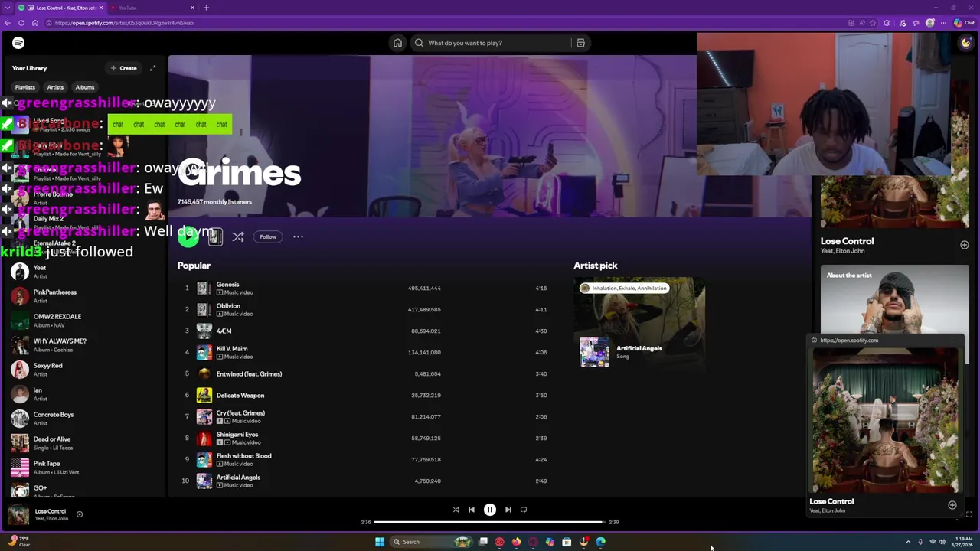Open the About the artist card
Screen dimensions: 980x551
point(894,299)
